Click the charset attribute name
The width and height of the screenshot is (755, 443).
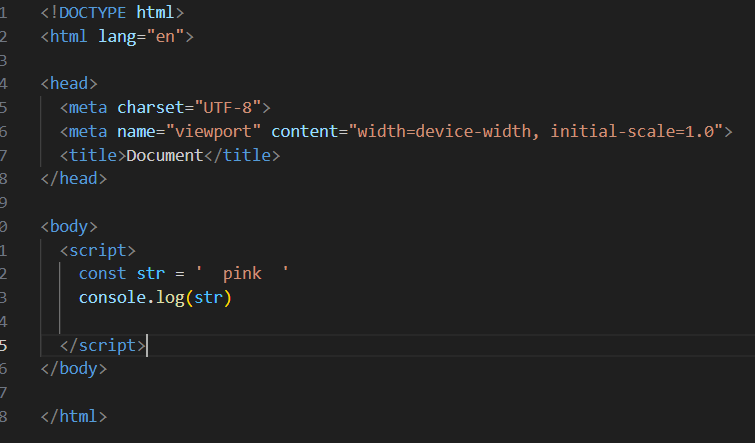(x=151, y=107)
